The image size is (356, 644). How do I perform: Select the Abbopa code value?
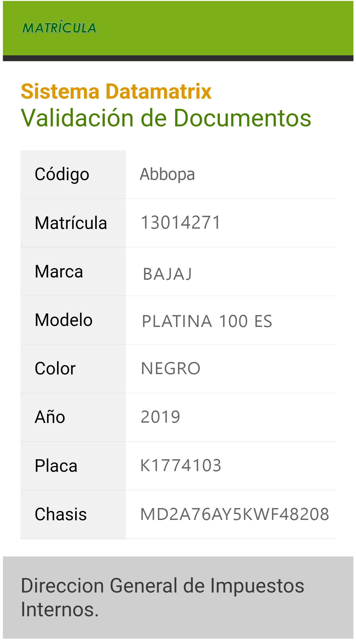(x=167, y=174)
